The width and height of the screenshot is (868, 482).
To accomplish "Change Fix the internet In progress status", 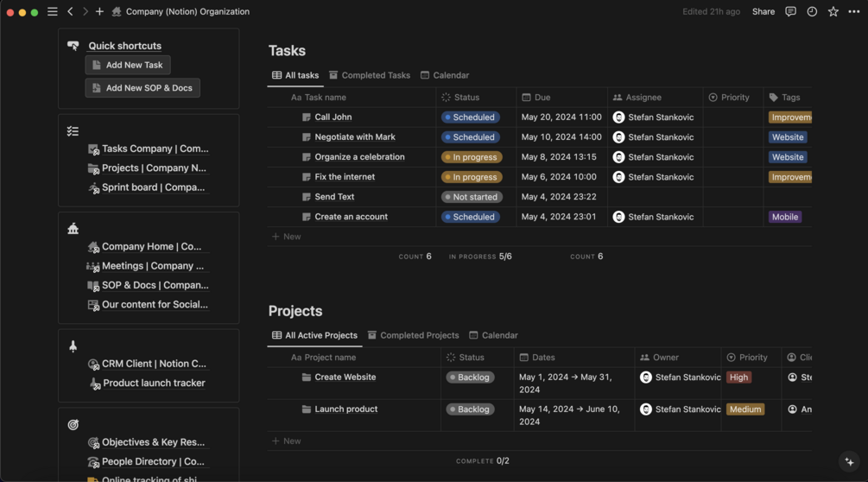I will point(471,177).
